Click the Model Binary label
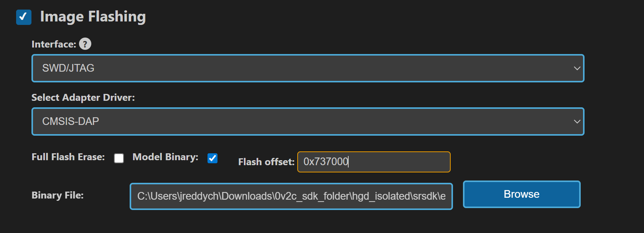644x233 pixels. click(x=165, y=157)
